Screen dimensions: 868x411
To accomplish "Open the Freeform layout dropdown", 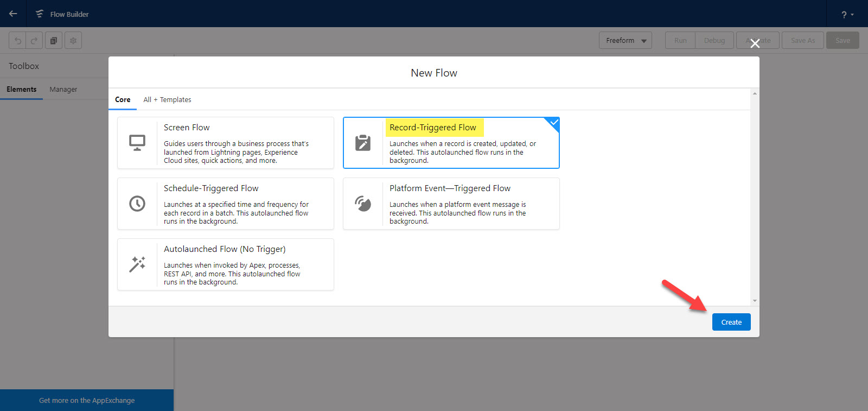I will click(x=626, y=41).
